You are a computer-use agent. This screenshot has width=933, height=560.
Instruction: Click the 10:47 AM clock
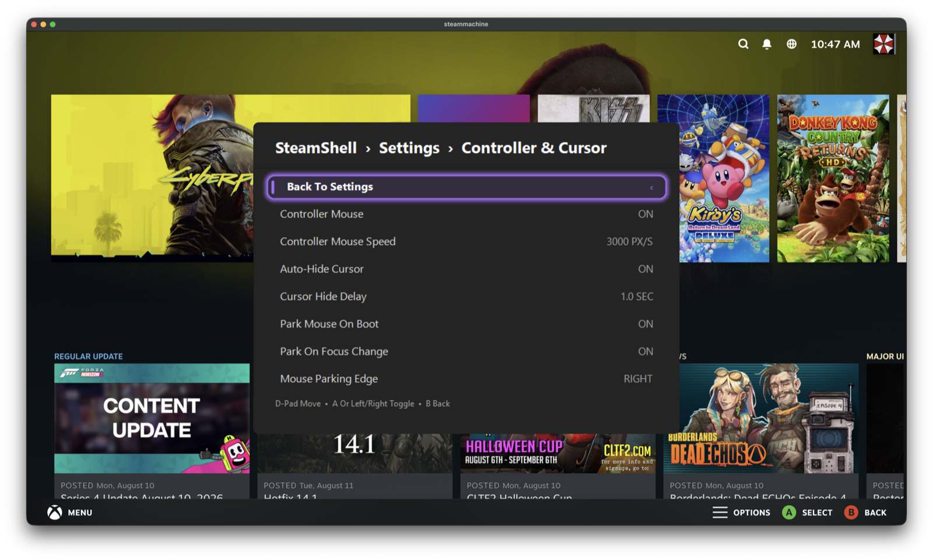click(x=835, y=44)
